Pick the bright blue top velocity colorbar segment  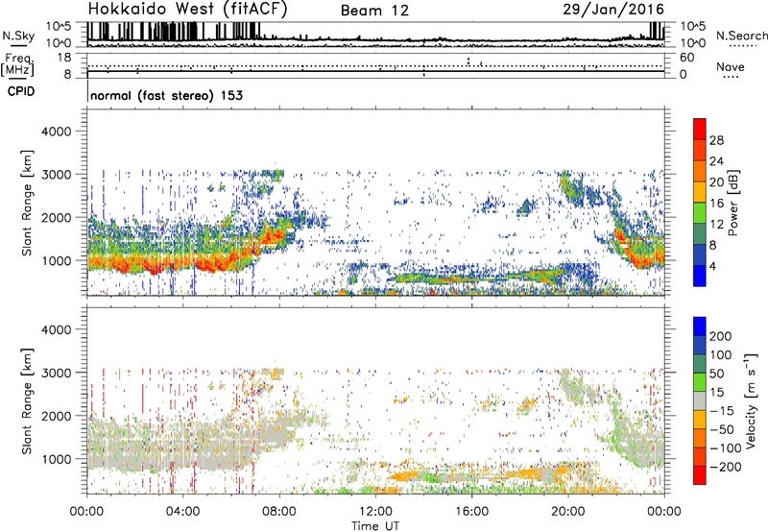[x=700, y=326]
